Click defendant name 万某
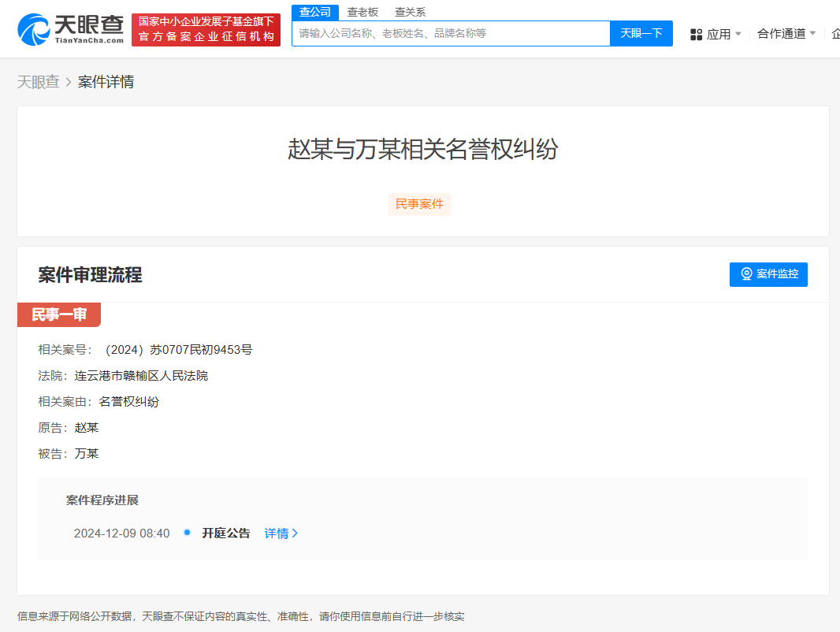This screenshot has width=840, height=632. [87, 454]
